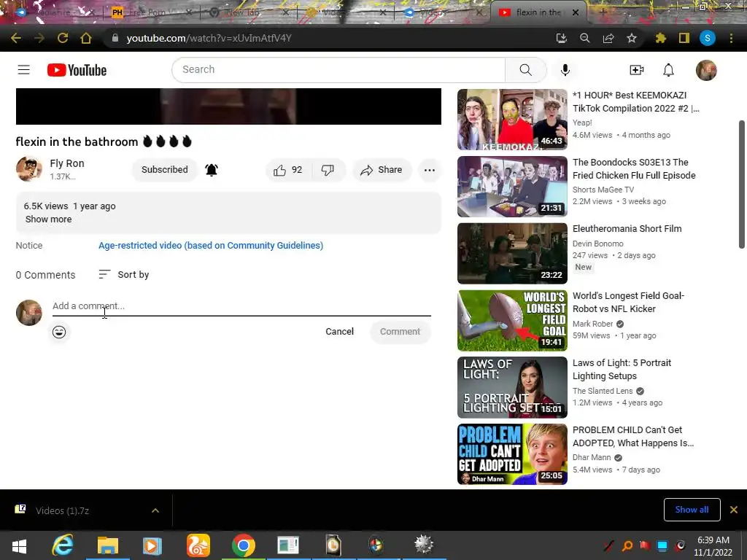Share this page using the address bar share icon

pyautogui.click(x=608, y=38)
